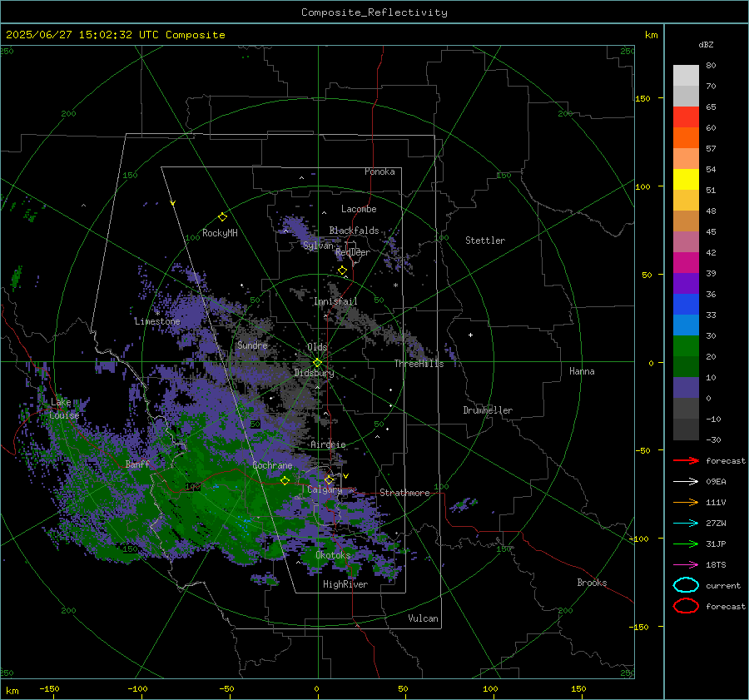This screenshot has width=749, height=700.
Task: Click the Olds town label
Action: pos(317,347)
